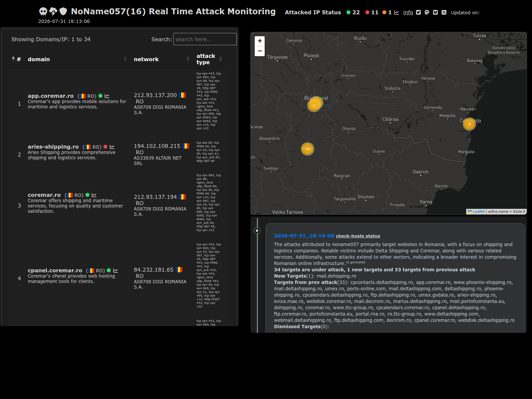Image resolution: width=532 pixels, height=399 pixels.
Task: Open the 2026-07-31_18-10-08 timeline entry link
Action: (x=304, y=236)
